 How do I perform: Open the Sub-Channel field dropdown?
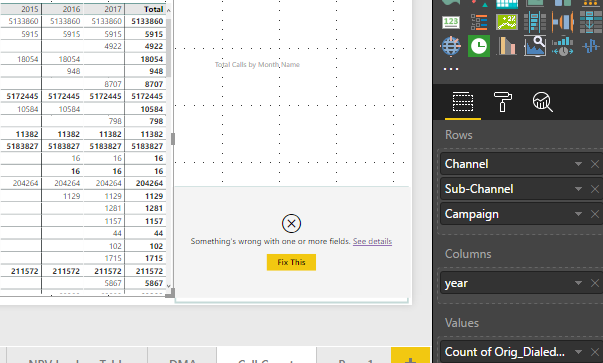click(578, 189)
